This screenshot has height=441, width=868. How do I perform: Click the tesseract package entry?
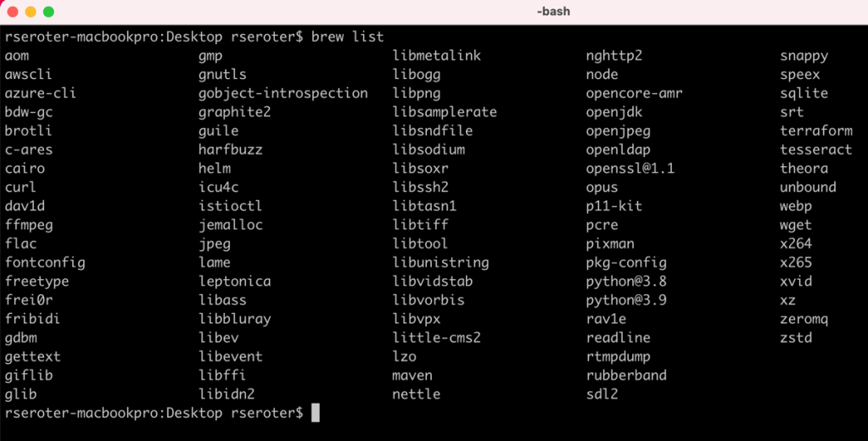pos(815,149)
